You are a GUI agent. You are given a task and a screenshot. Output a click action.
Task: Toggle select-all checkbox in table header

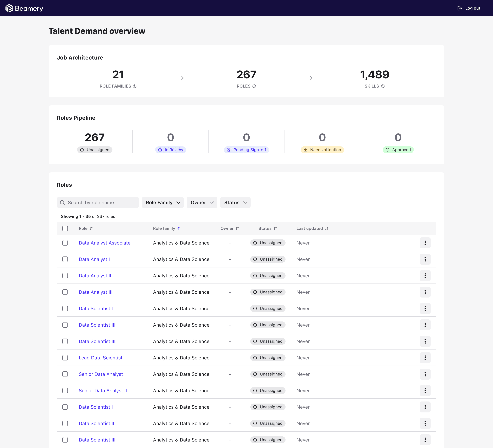pyautogui.click(x=65, y=228)
